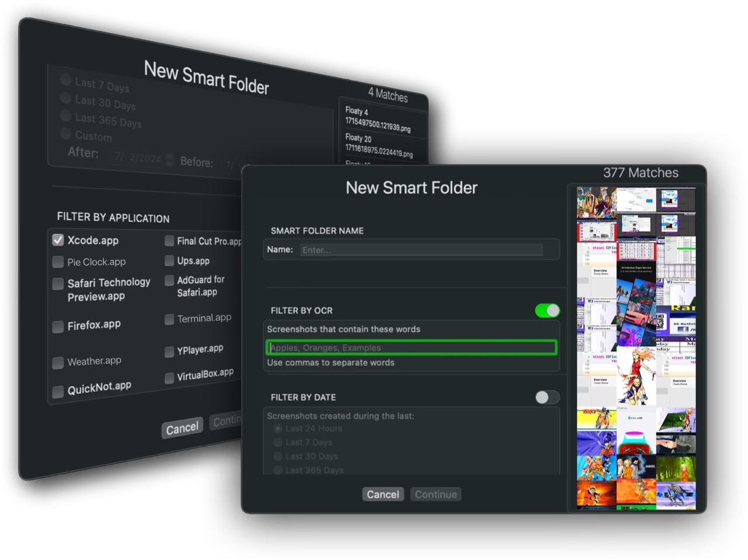
Task: Select the Last 24 Hours radio option
Action: pyautogui.click(x=278, y=429)
